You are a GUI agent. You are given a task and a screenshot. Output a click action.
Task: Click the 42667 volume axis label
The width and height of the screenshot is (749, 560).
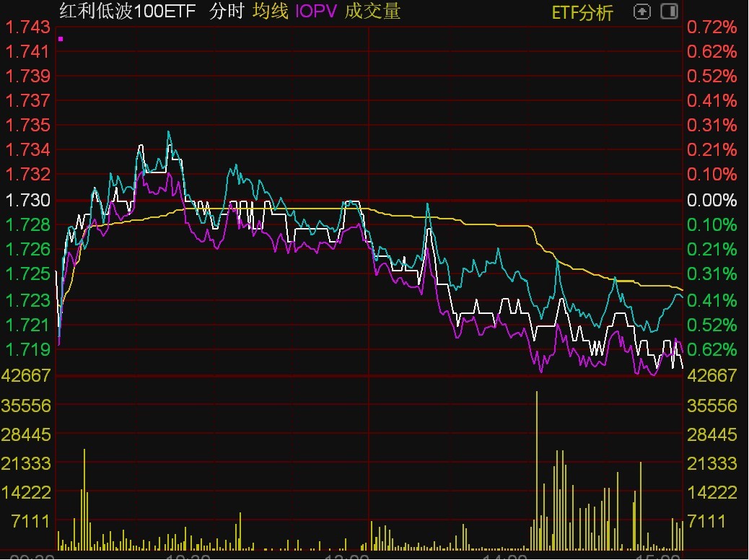[x=26, y=376]
